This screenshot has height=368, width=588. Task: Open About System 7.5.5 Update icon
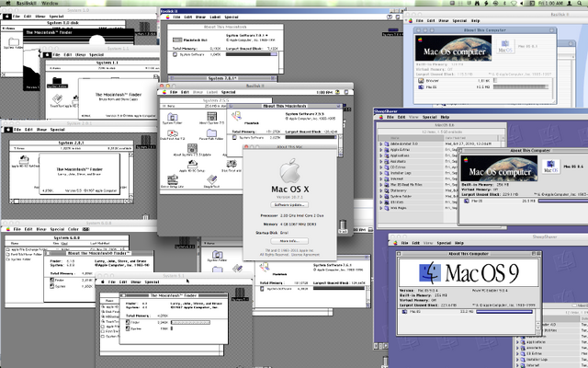[192, 148]
